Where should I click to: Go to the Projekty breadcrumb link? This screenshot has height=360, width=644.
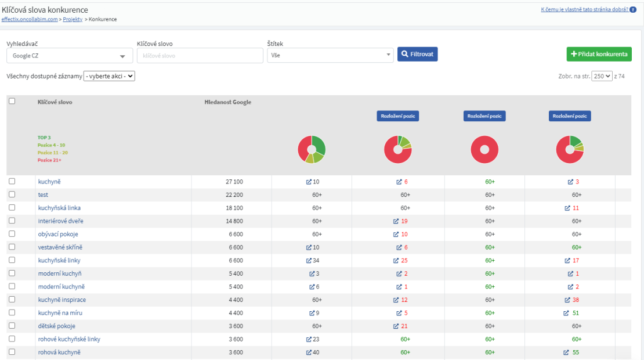tap(73, 19)
